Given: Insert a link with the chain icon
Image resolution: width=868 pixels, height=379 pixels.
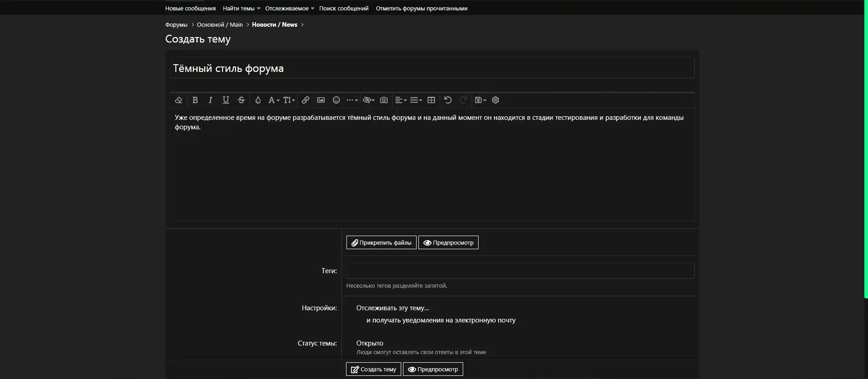Looking at the screenshot, I should pyautogui.click(x=306, y=100).
